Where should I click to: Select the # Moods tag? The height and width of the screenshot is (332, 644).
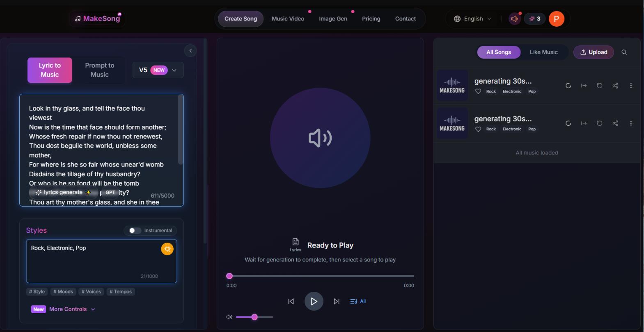[x=63, y=292]
